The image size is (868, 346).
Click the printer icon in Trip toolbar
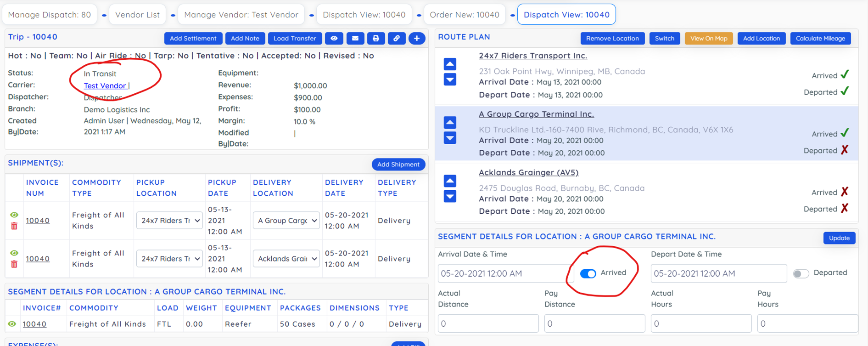click(376, 39)
